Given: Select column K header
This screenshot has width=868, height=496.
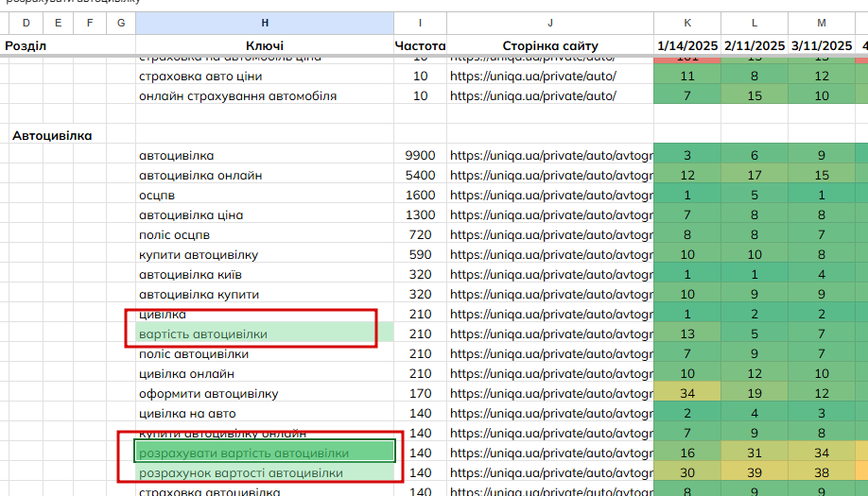Looking at the screenshot, I should tap(687, 23).
